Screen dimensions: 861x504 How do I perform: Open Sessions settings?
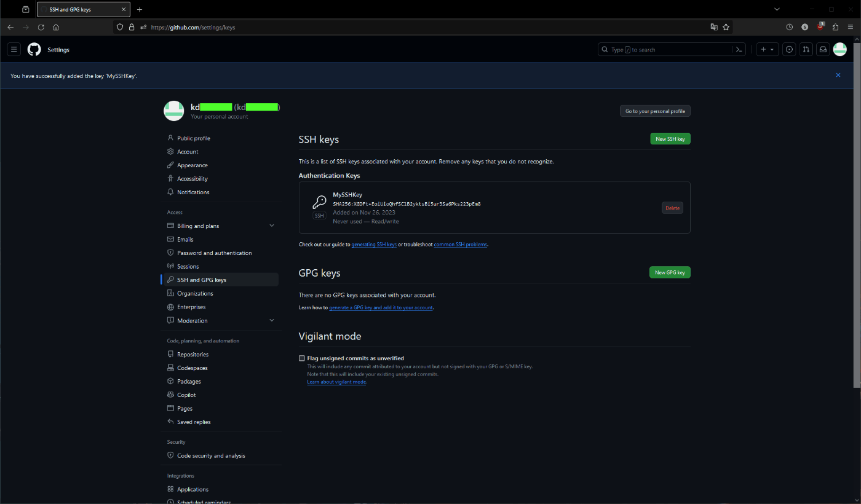(188, 267)
